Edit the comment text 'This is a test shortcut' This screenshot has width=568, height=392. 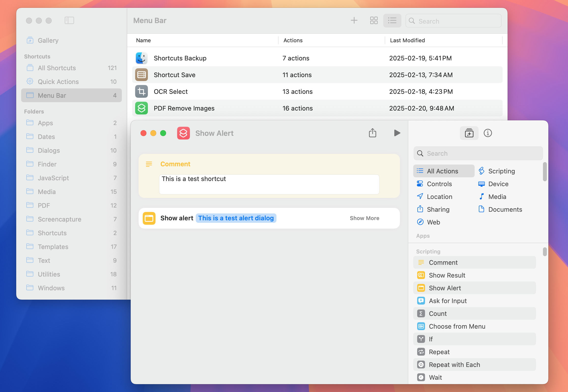(269, 184)
